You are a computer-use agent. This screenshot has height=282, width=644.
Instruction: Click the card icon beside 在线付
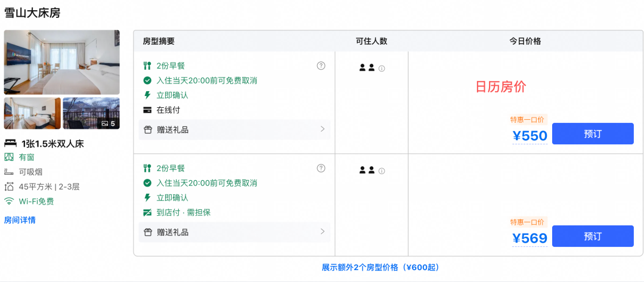click(147, 110)
